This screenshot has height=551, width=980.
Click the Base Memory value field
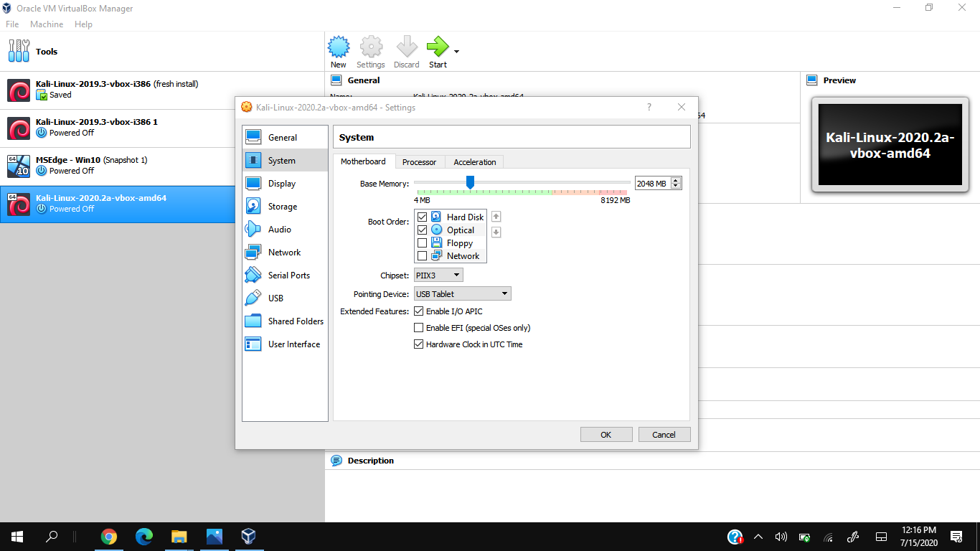pos(653,184)
